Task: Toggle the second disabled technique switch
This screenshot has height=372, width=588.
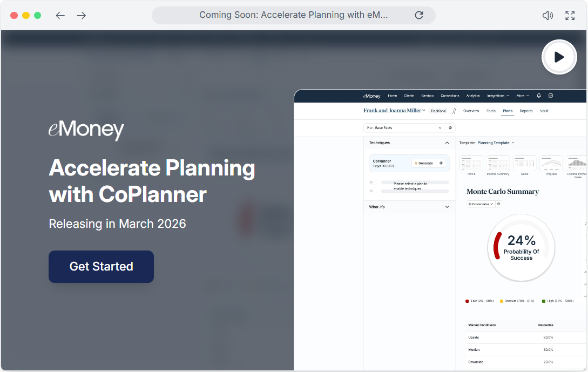Action: pyautogui.click(x=371, y=191)
